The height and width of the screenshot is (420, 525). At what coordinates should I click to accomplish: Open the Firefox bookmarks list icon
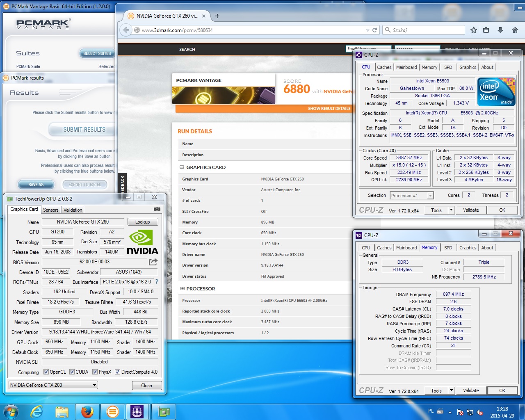[486, 30]
